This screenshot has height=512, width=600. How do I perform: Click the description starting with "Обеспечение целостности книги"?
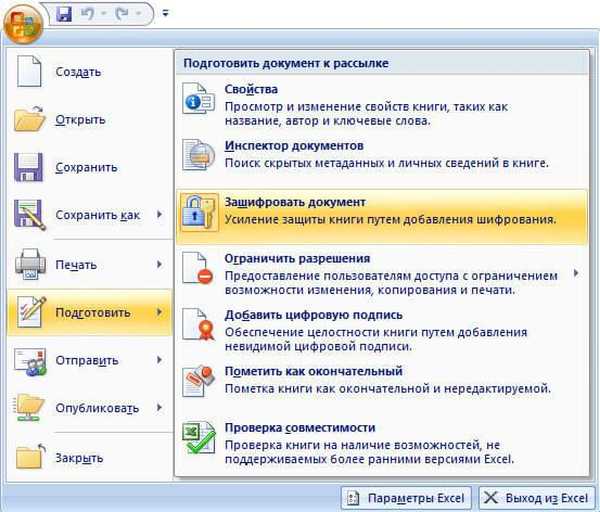376,339
